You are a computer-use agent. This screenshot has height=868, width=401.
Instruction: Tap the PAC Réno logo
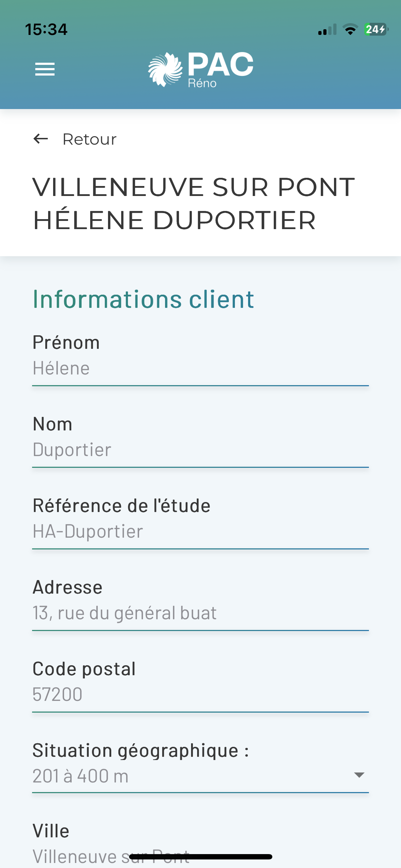coord(201,69)
